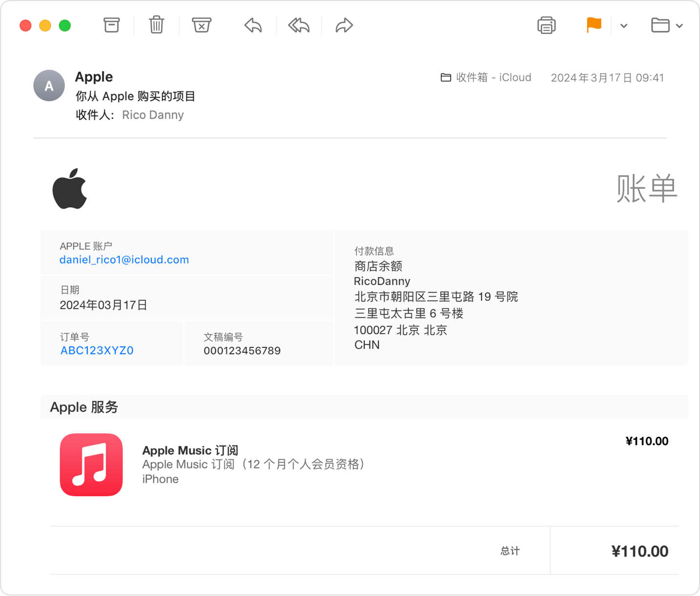Click the 总计 label

510,551
